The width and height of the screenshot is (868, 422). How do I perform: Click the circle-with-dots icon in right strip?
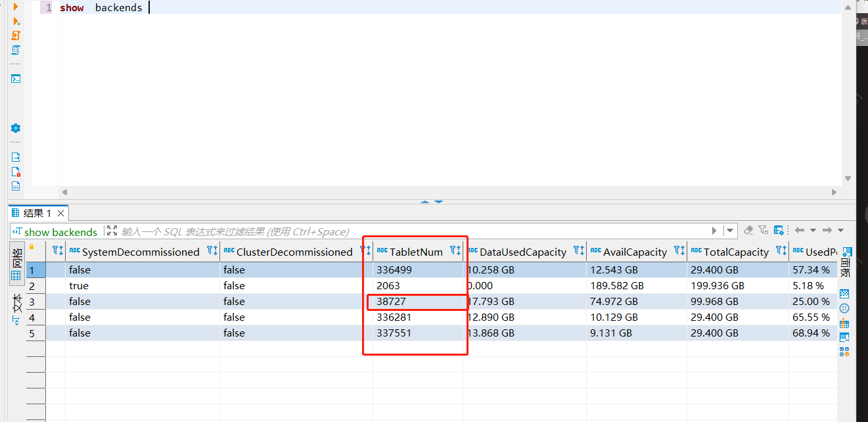point(844,308)
